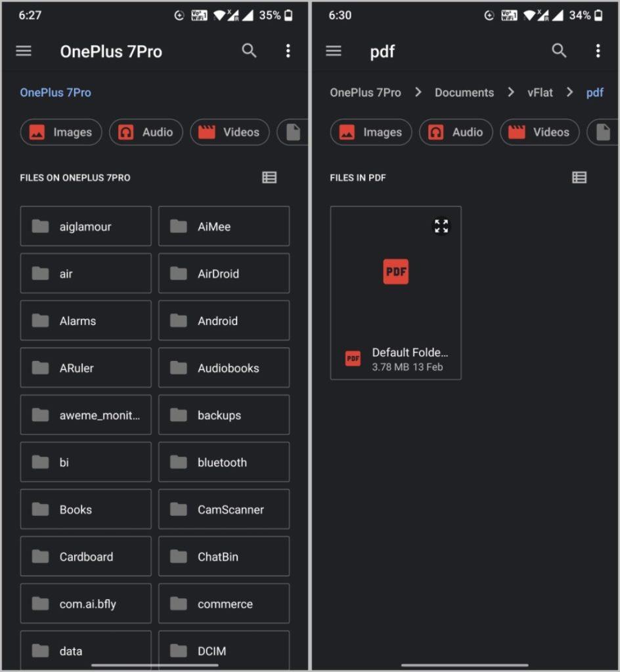620x672 pixels.
Task: Open bi folder
Action: 86,462
